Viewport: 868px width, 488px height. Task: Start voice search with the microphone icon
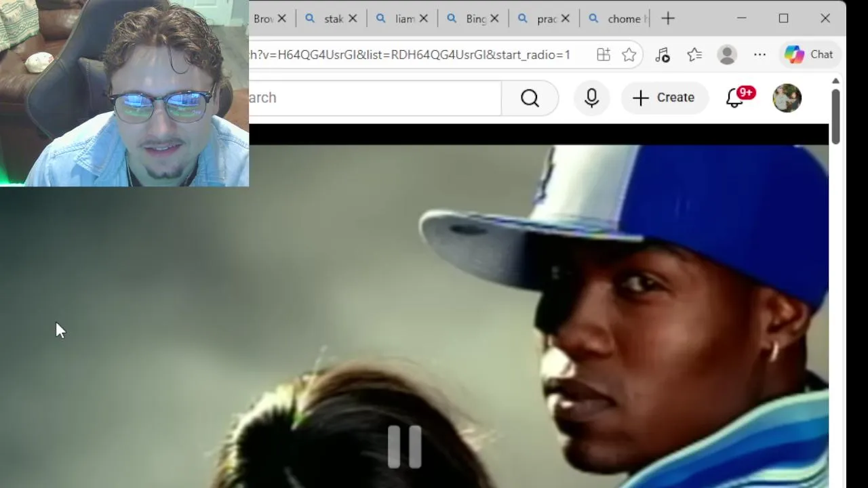pos(591,98)
